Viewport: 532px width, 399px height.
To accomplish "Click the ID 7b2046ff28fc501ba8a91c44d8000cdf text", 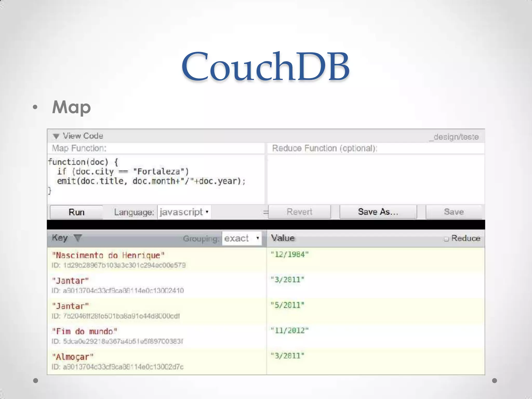I will tap(116, 316).
